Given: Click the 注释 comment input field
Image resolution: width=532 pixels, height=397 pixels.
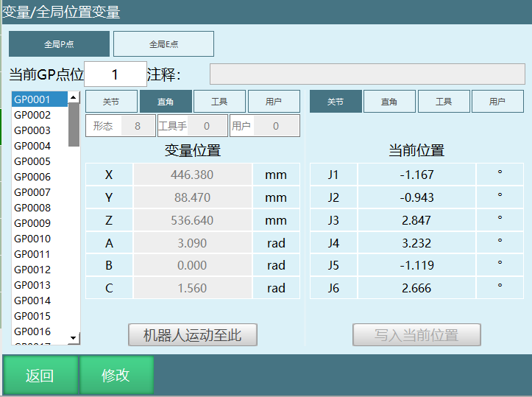Looking at the screenshot, I should [367, 74].
